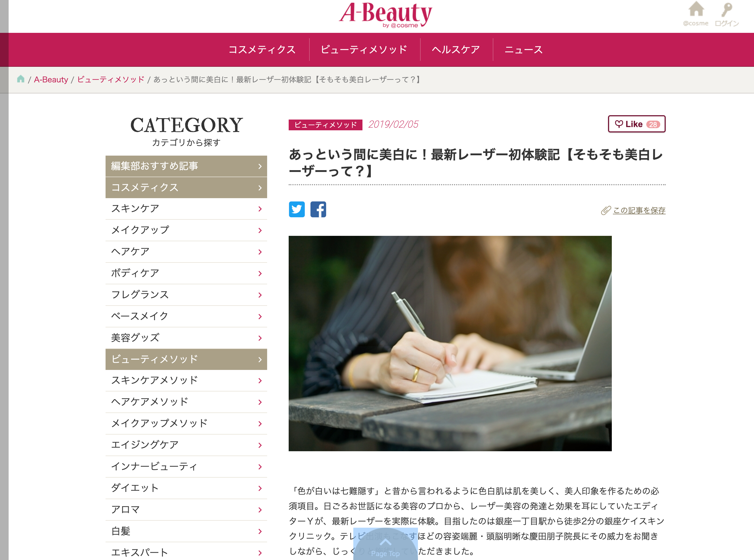
Task: Open ヘルスケア in top navigation
Action: coord(456,50)
